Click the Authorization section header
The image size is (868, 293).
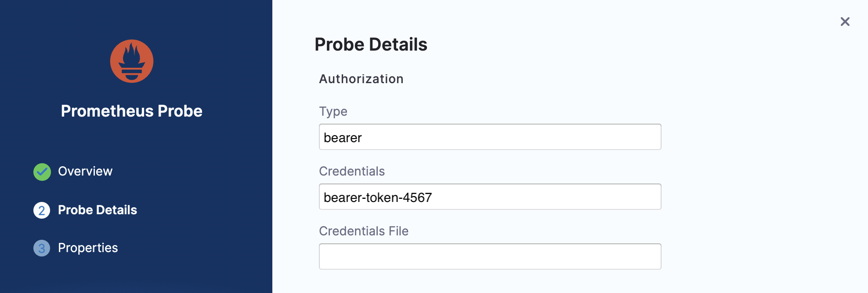(361, 79)
